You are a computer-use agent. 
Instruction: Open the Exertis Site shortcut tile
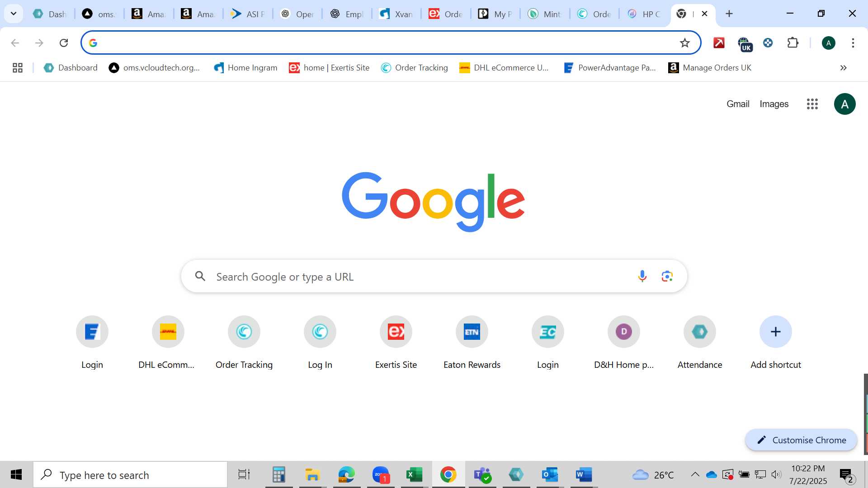[396, 343]
